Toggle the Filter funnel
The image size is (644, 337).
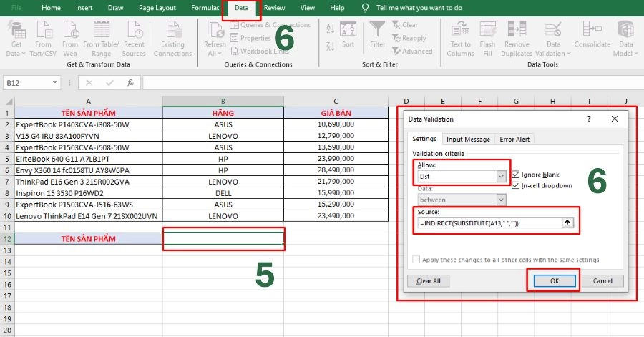click(377, 35)
